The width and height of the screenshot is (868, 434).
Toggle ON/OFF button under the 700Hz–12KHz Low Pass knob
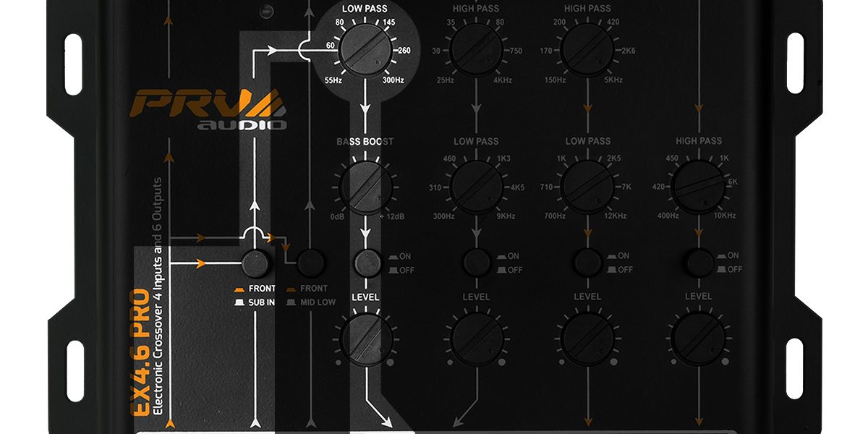click(587, 262)
